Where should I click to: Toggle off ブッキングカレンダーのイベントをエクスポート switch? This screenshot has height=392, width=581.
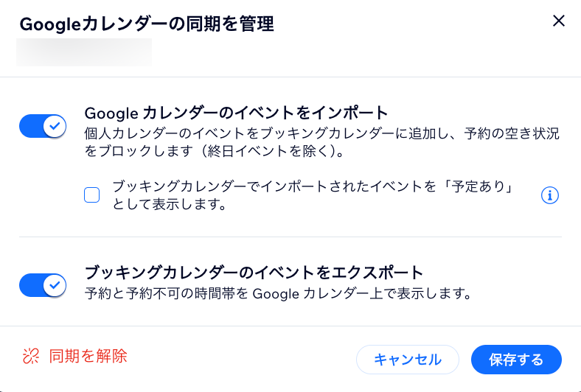tap(44, 284)
